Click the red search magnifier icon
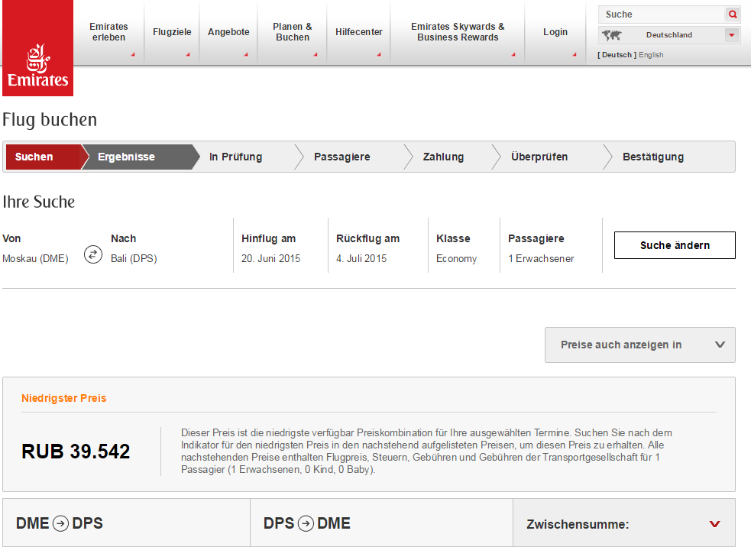This screenshot has height=560, width=751. click(x=733, y=15)
